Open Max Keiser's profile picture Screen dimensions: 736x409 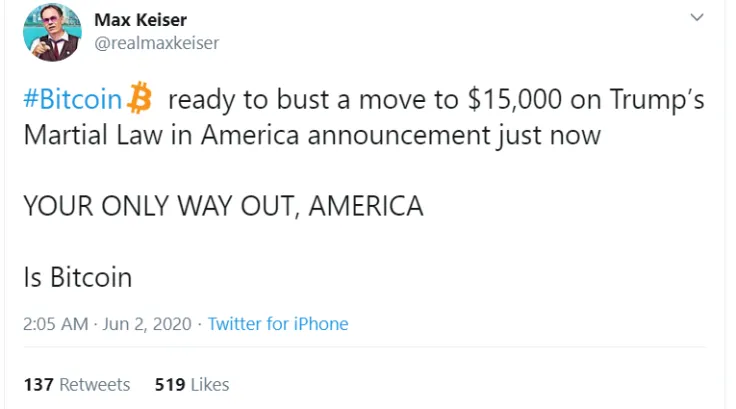[52, 32]
